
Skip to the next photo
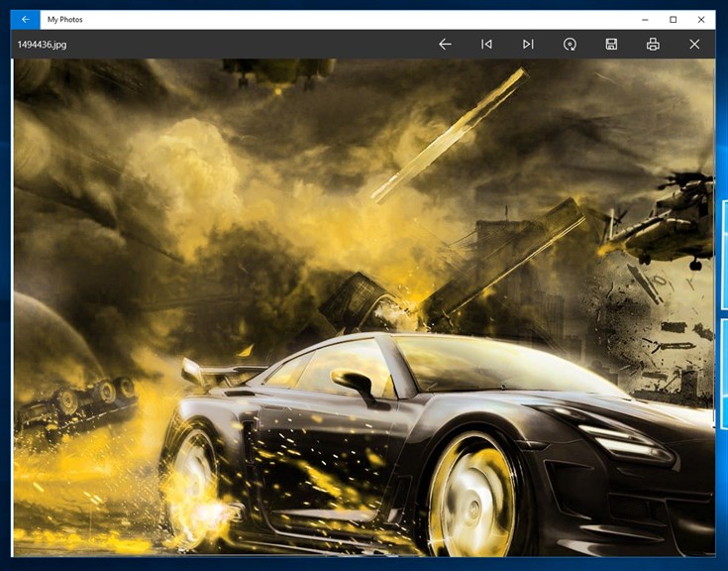pyautogui.click(x=528, y=45)
